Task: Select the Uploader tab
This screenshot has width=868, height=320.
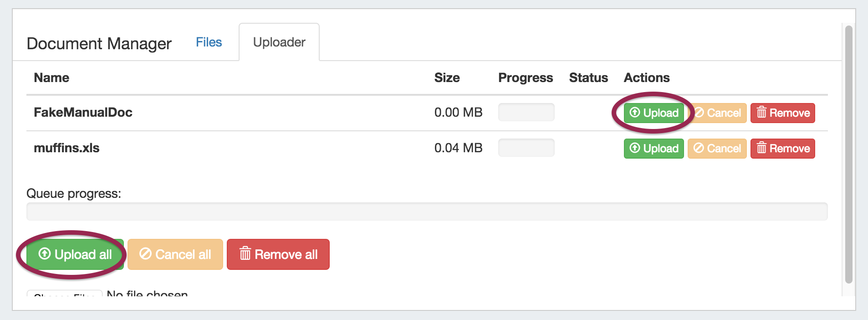Action: [x=279, y=42]
